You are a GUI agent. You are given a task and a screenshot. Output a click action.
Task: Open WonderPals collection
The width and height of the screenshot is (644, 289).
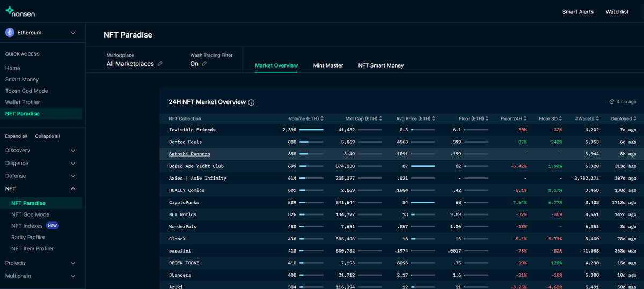click(x=182, y=227)
